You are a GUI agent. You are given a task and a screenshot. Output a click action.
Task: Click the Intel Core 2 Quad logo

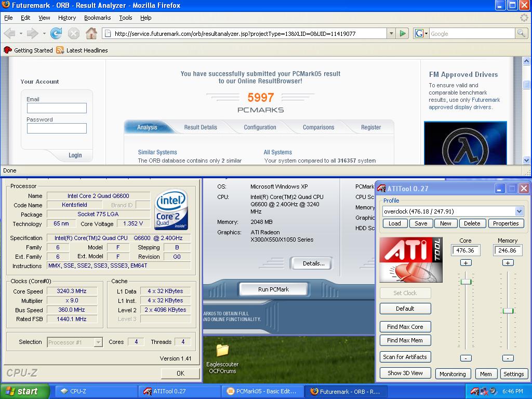tap(171, 209)
